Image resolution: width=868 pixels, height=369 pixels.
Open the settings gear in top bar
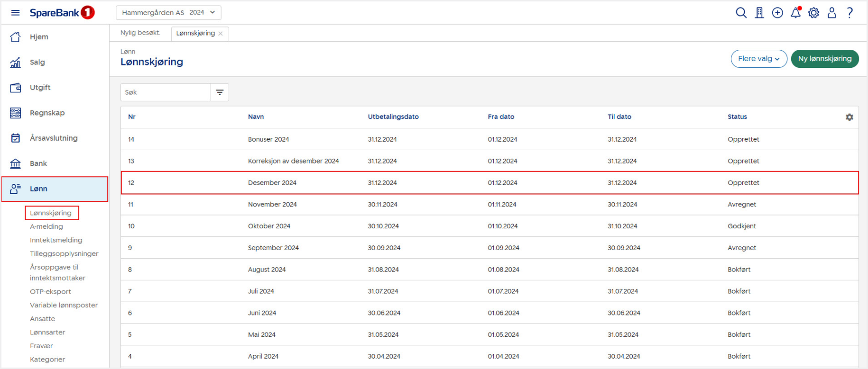[x=813, y=13]
